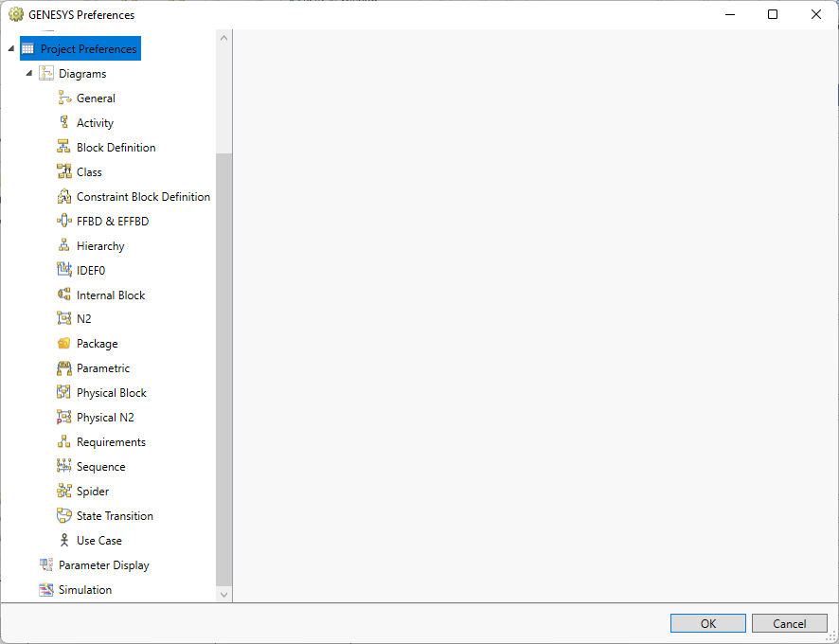This screenshot has height=644, width=839.
Task: Click the Simulation icon
Action: point(46,590)
